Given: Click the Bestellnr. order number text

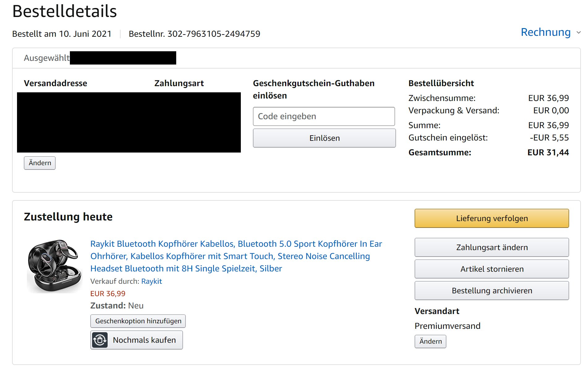Looking at the screenshot, I should [194, 34].
